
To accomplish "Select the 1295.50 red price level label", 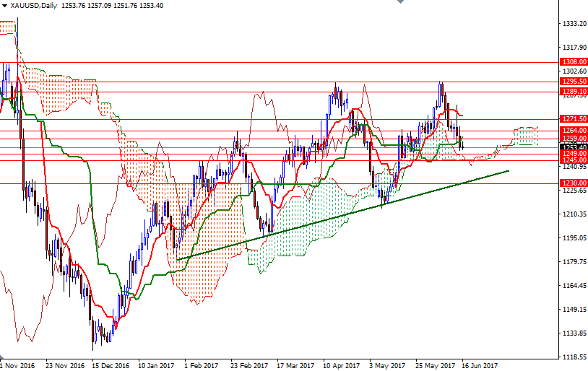I will click(573, 82).
